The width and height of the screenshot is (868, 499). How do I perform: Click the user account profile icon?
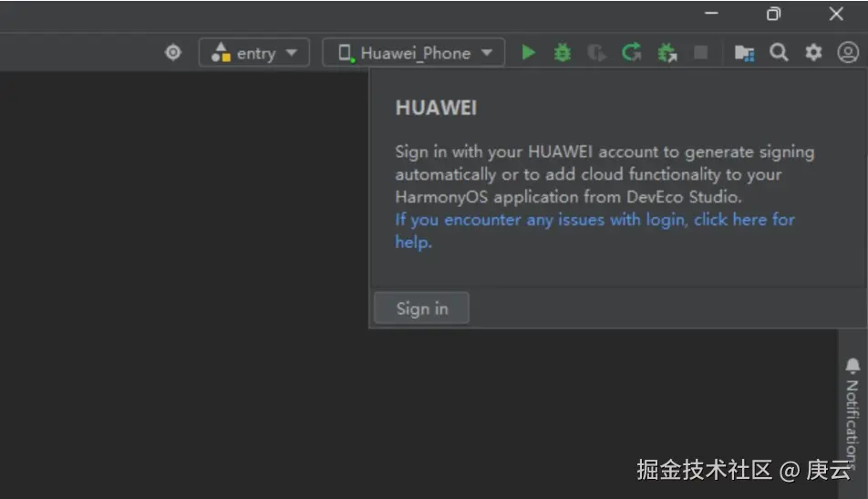coord(848,53)
